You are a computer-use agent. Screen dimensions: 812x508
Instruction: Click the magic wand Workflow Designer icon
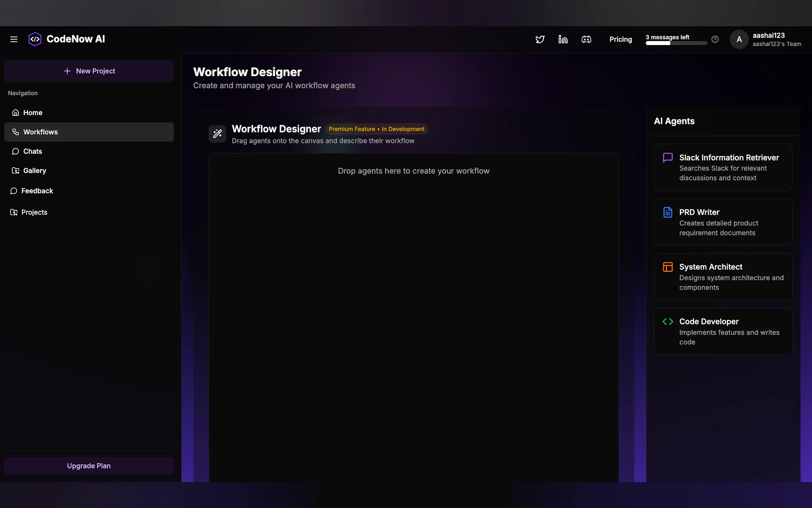pyautogui.click(x=217, y=134)
